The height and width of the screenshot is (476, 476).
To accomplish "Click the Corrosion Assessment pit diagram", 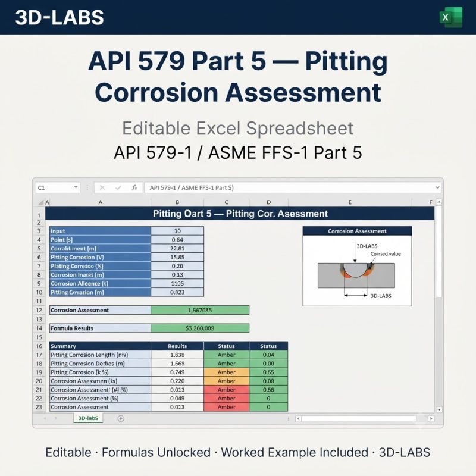I will (358, 271).
